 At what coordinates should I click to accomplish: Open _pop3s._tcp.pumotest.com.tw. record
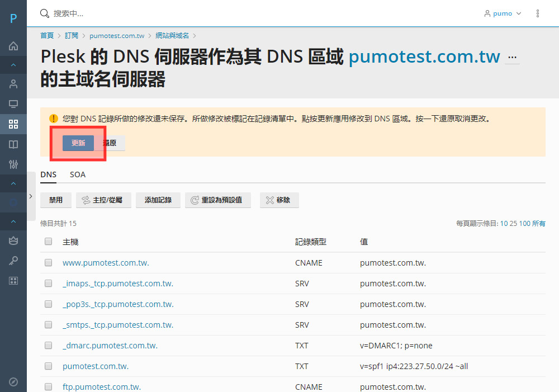coord(118,304)
